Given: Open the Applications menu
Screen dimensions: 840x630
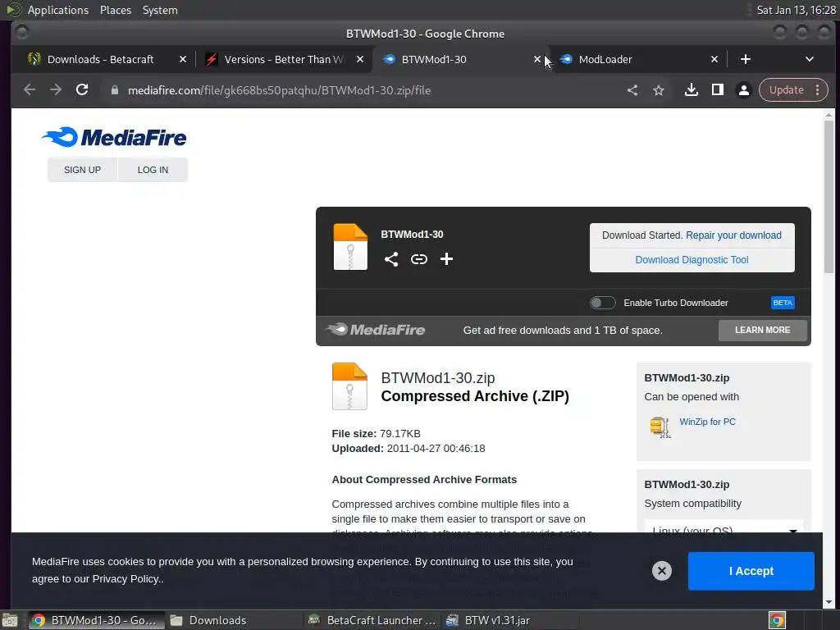Looking at the screenshot, I should [x=58, y=10].
